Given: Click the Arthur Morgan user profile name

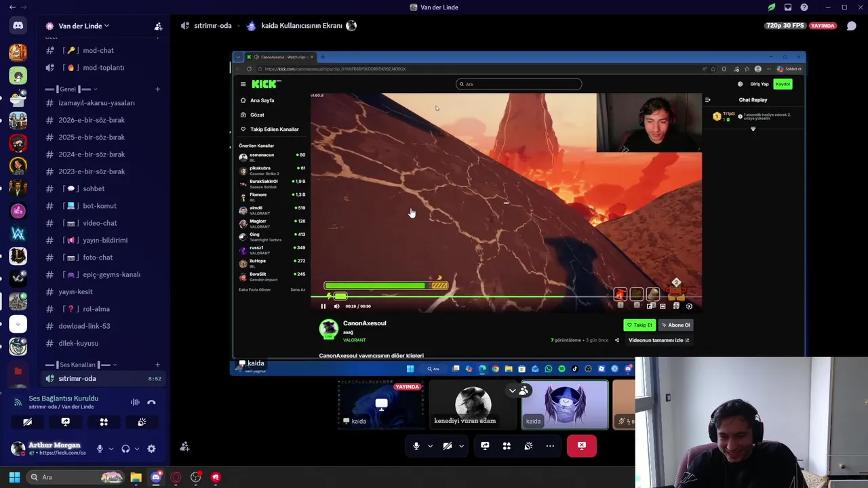Looking at the screenshot, I should click(x=54, y=445).
